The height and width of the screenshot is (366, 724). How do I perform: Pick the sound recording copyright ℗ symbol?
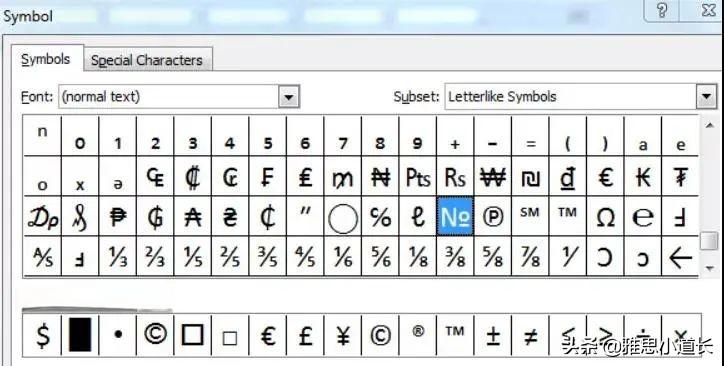(x=493, y=216)
